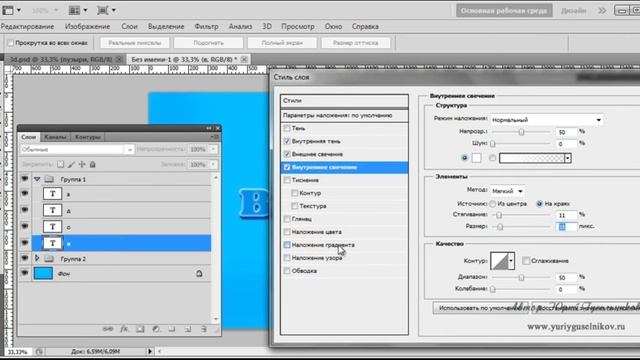Collapse Группа 1 with its triangle
The width and height of the screenshot is (640, 360).
(x=37, y=179)
